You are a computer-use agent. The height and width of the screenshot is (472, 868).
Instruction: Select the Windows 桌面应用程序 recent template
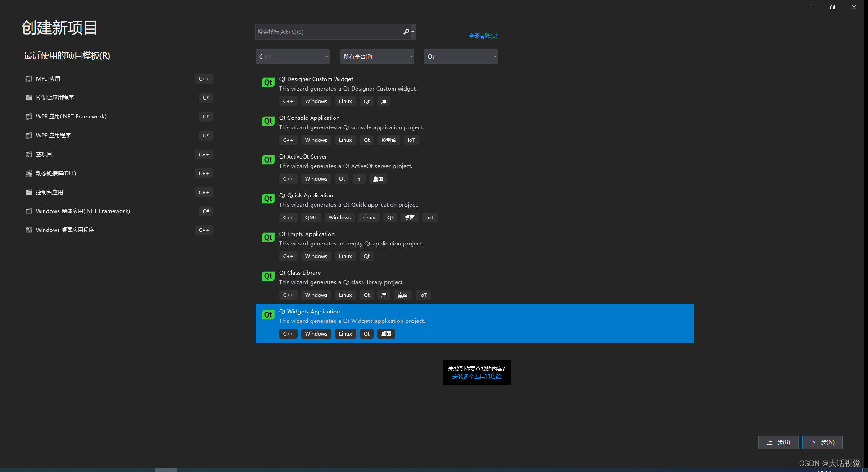(65, 230)
